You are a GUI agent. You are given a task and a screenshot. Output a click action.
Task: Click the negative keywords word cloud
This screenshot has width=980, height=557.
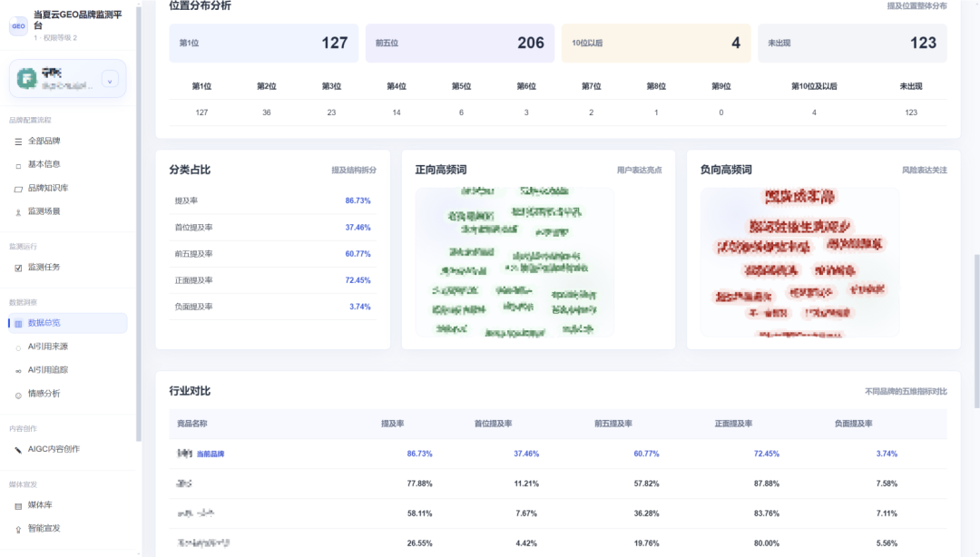coord(799,262)
